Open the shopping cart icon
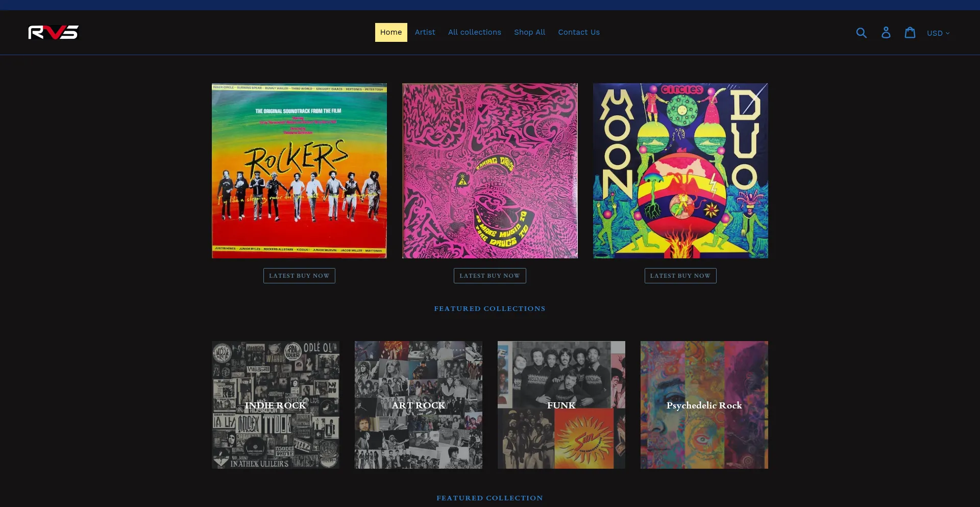This screenshot has width=980, height=507. tap(910, 33)
